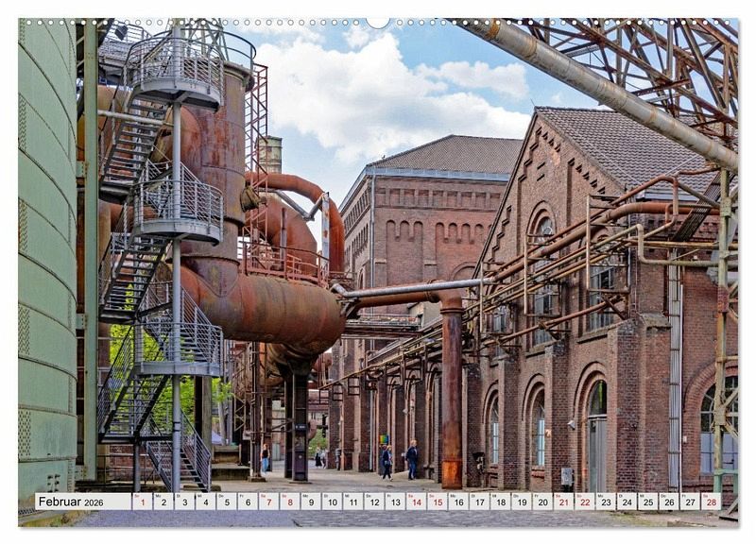The height and width of the screenshot is (545, 756).
Task: Pick day 18 on the calendar strip
Action: 500,502
